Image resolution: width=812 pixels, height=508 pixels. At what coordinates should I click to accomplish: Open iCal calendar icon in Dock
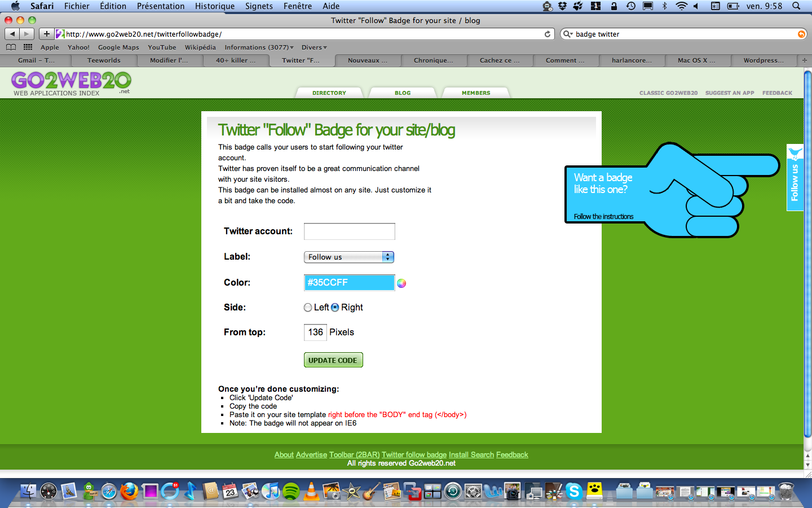click(230, 491)
